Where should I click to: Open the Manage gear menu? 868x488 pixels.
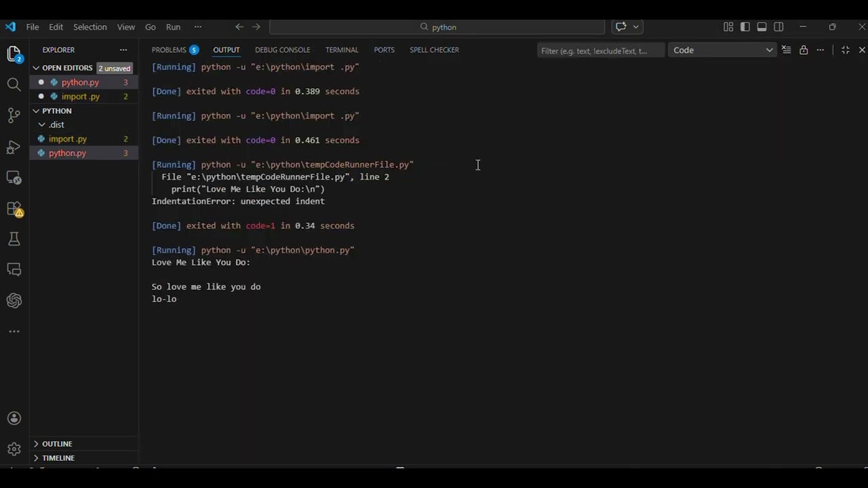pyautogui.click(x=14, y=449)
